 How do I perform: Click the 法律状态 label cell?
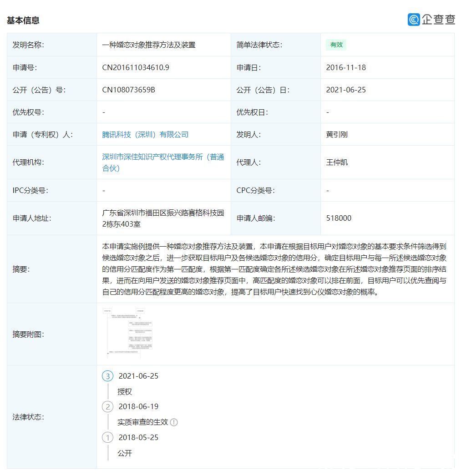[52, 417]
